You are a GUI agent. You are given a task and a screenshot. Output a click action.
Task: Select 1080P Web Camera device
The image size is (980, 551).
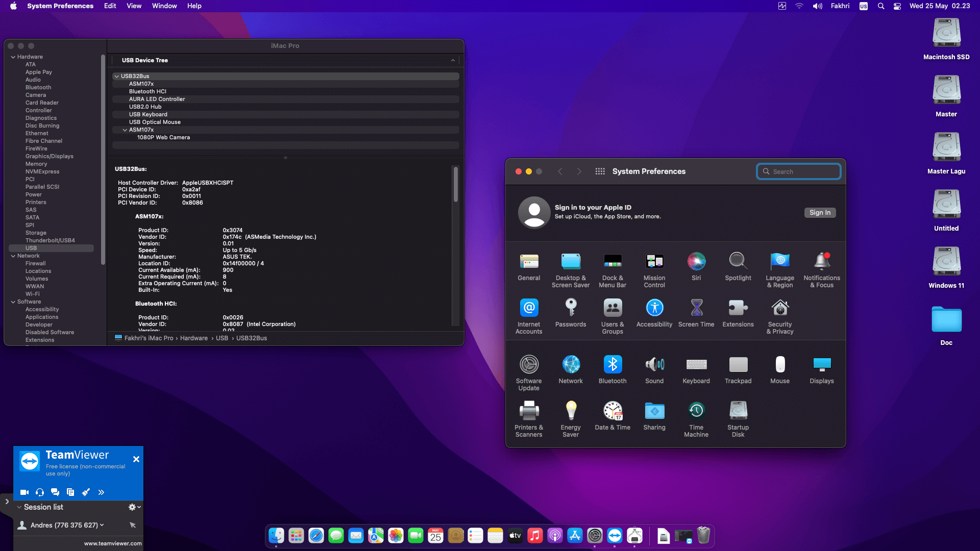click(x=163, y=138)
